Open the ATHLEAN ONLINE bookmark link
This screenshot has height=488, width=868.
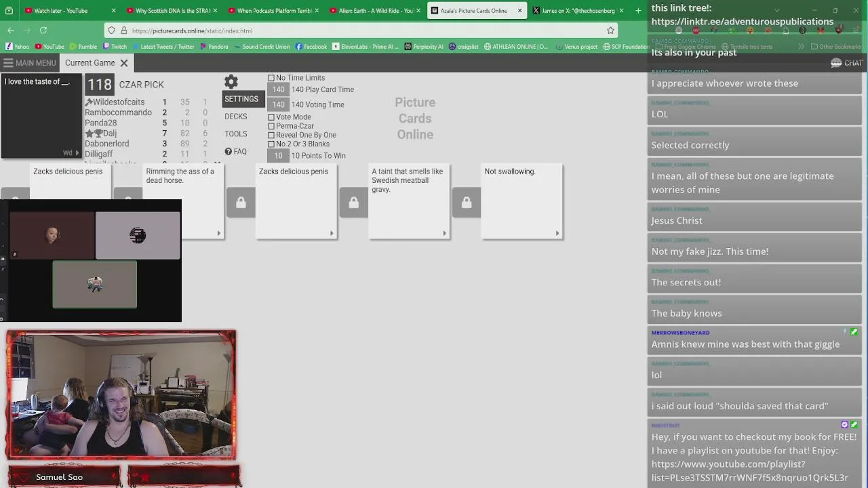515,47
